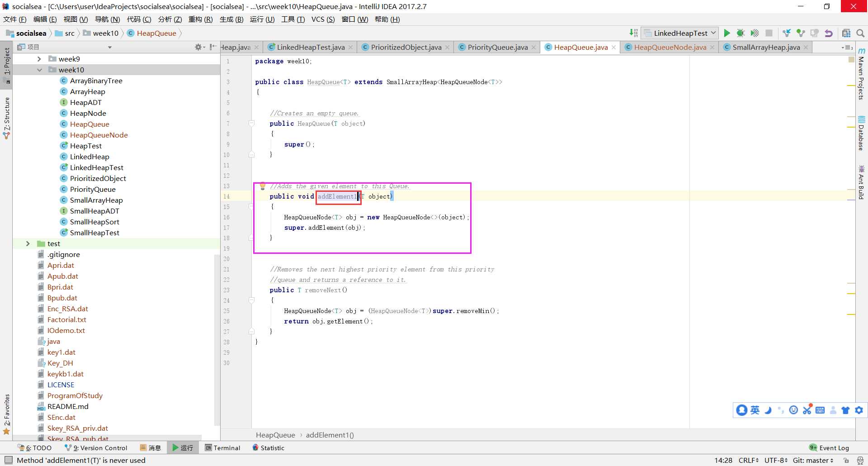Expand the week9 folder
This screenshot has height=466, width=868.
click(39, 59)
